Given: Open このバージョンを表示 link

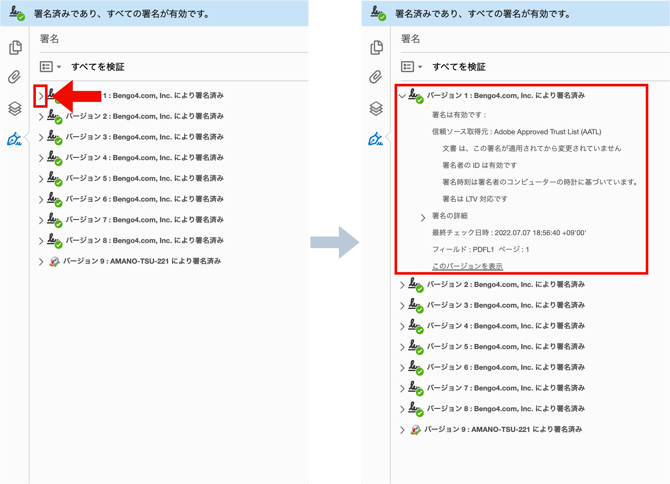Looking at the screenshot, I should click(x=467, y=266).
